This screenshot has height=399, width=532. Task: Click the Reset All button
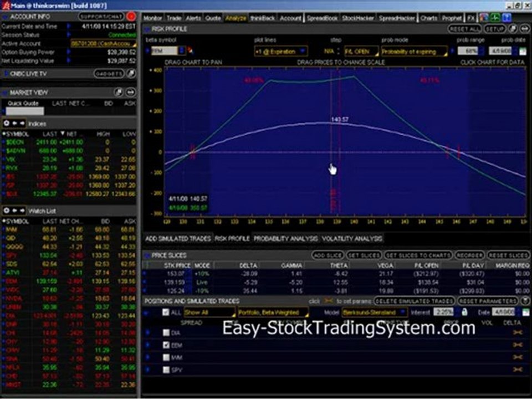click(464, 29)
